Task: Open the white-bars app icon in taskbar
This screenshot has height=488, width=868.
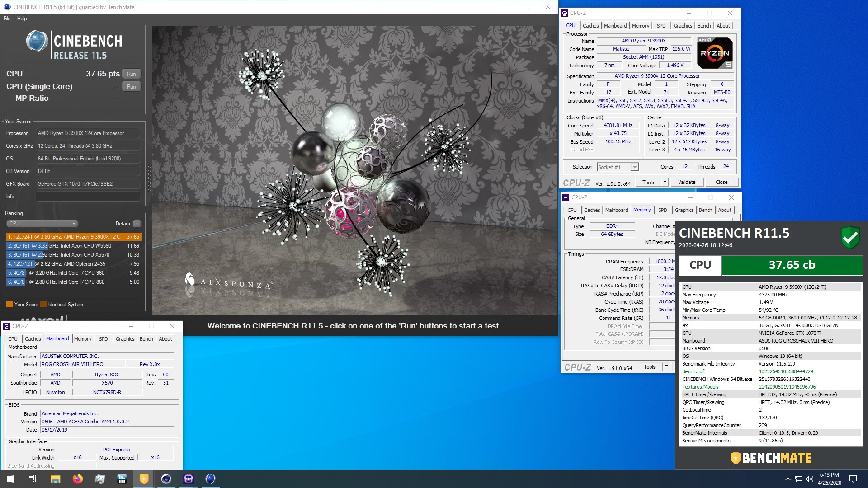Action: coord(122,479)
